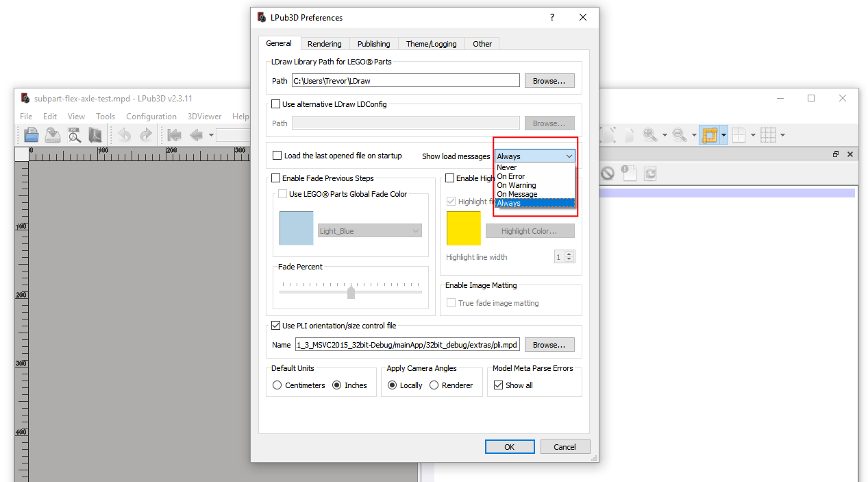The height and width of the screenshot is (482, 868).
Task: Switch to the Publishing tab
Action: (x=373, y=43)
